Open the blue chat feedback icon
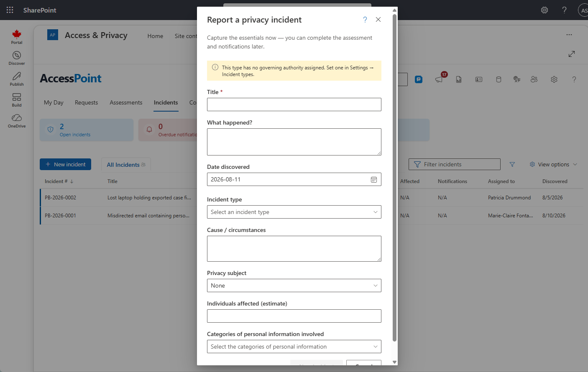588x372 pixels. coord(419,79)
